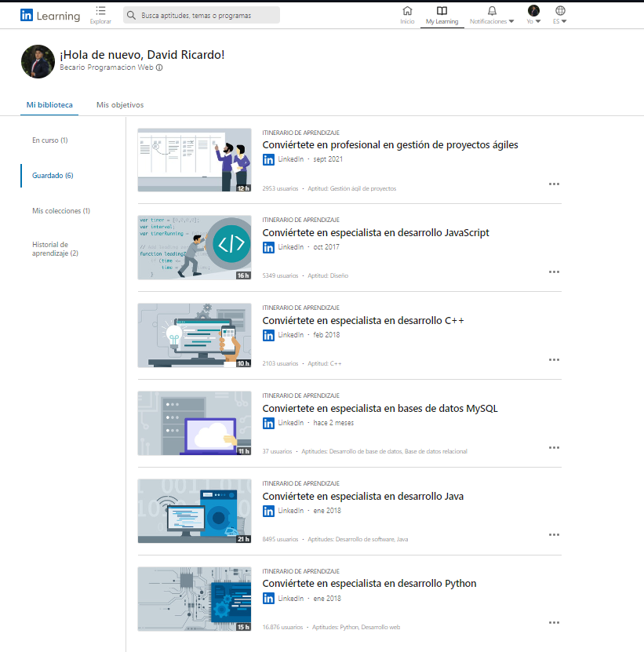Screen dimensions: 644x652
Task: Click LinkedIn logo beside oct 2017
Action: (268, 247)
